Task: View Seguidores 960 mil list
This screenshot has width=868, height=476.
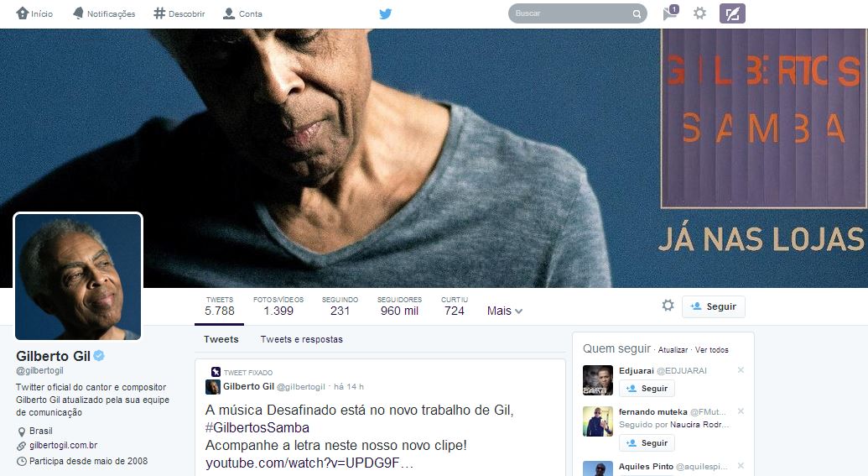Action: tap(400, 306)
